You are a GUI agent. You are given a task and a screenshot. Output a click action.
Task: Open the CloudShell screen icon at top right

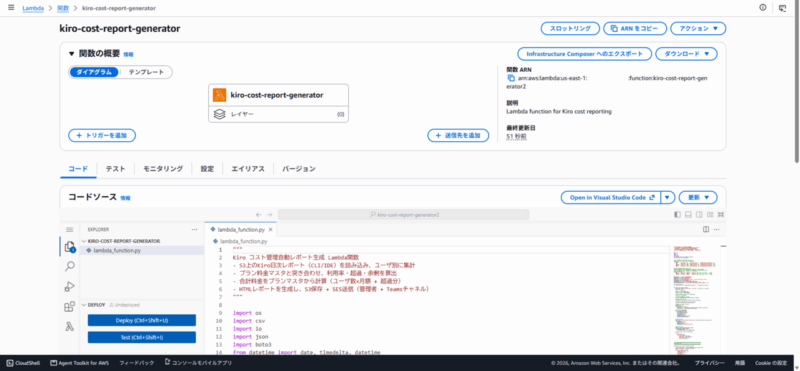(x=782, y=8)
